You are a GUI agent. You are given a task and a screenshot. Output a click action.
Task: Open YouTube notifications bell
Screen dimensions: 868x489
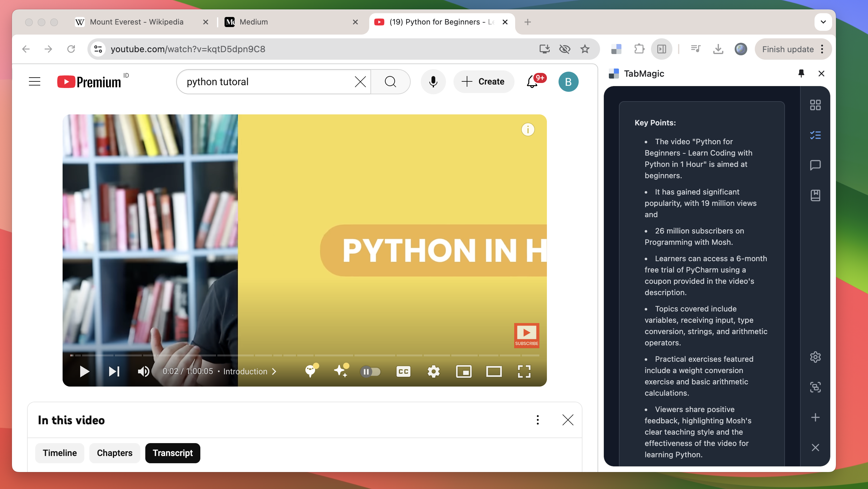pos(532,81)
